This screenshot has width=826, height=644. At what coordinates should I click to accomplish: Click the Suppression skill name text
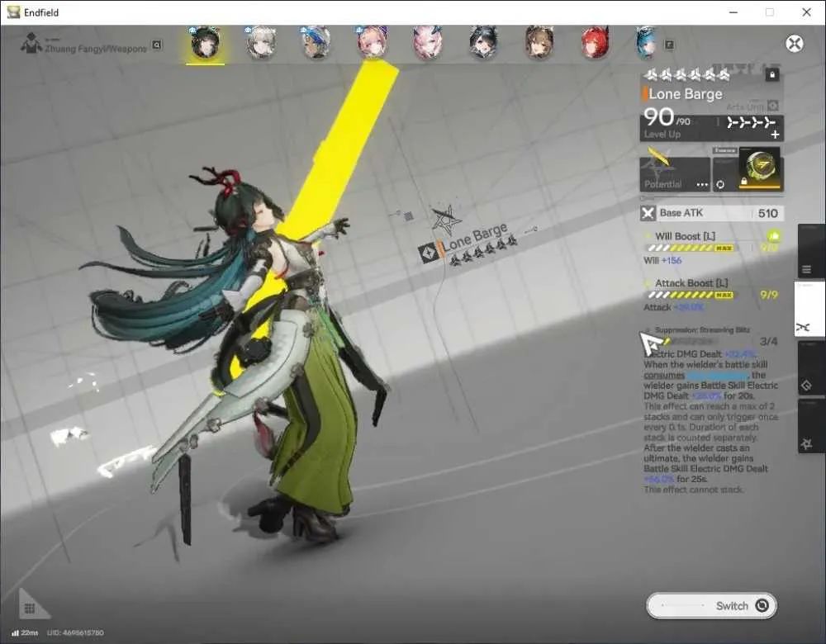pos(702,330)
